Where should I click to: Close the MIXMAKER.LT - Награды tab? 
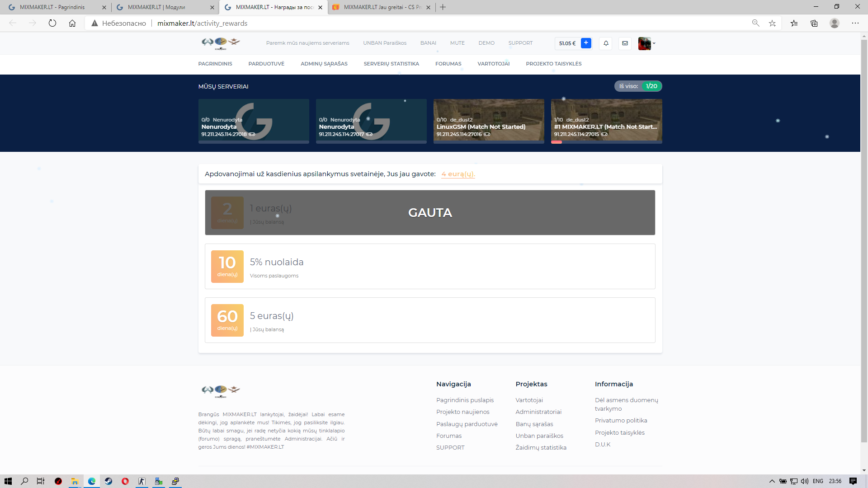click(x=320, y=7)
